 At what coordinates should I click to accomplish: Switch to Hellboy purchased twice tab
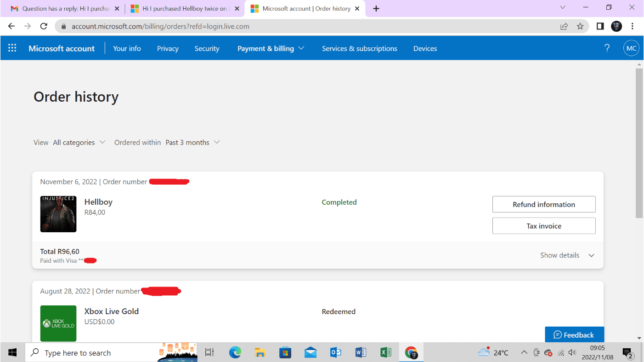[x=184, y=9]
